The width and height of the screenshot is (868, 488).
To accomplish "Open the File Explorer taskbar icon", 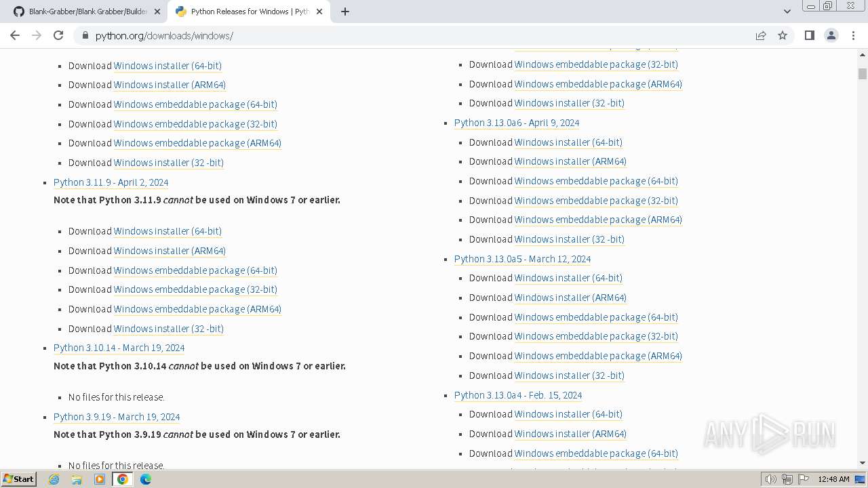I will [77, 479].
